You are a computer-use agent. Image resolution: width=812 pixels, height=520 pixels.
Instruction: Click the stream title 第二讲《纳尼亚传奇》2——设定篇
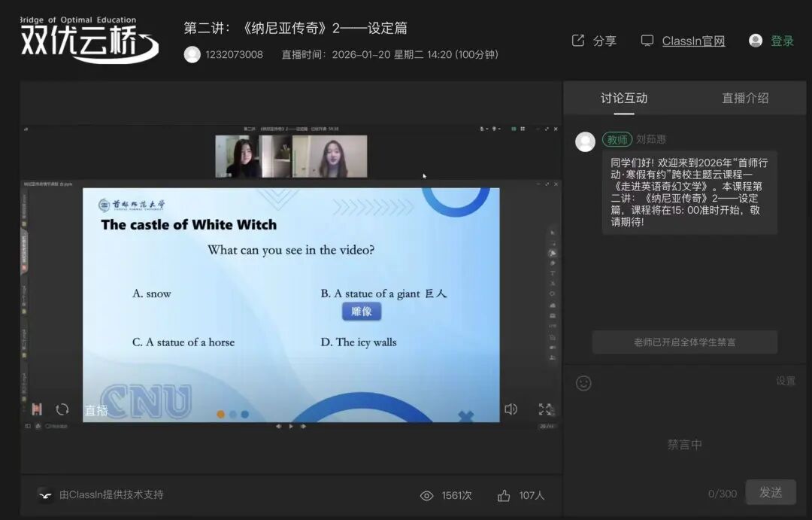295,28
